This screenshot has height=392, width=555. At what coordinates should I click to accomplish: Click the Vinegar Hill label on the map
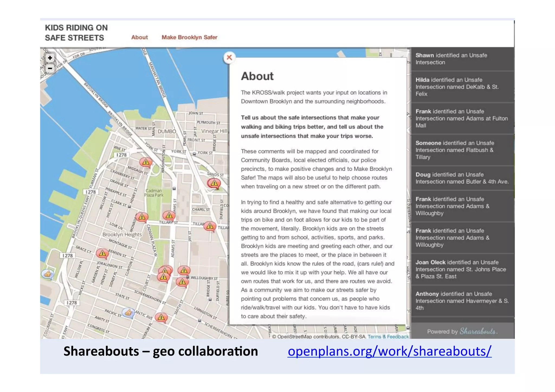click(214, 131)
